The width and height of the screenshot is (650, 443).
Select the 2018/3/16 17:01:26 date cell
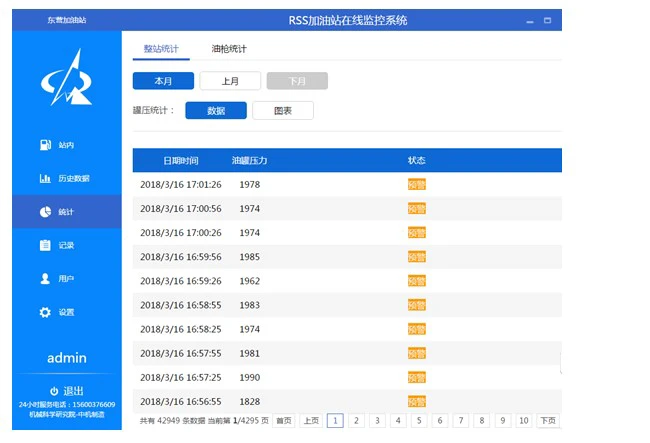[x=181, y=184]
